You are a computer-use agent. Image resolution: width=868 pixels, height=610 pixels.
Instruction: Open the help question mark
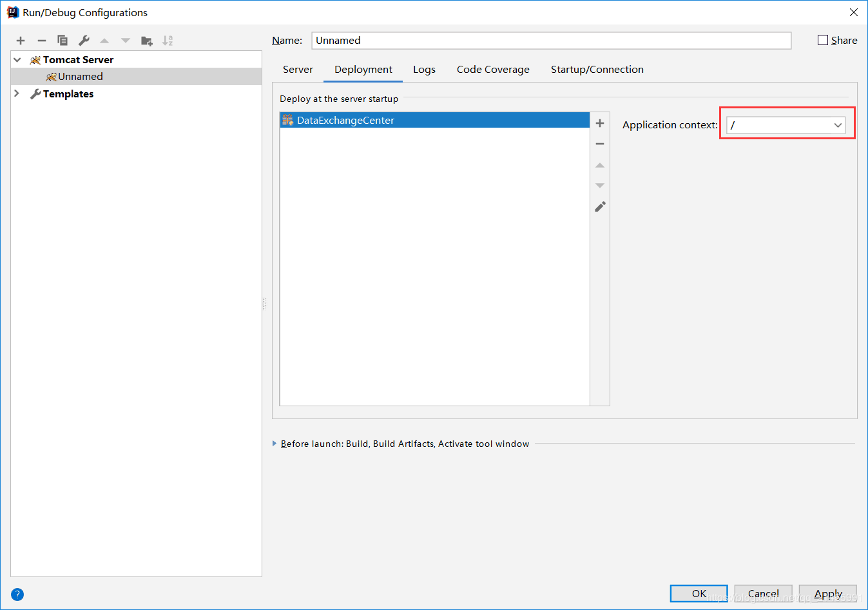17,594
